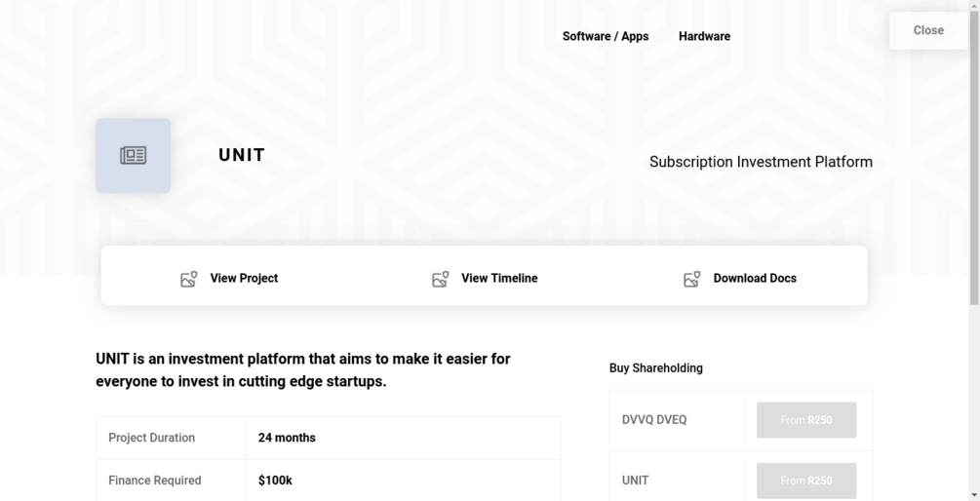
Task: Click the newspaper logo icon beside UNIT title
Action: (x=133, y=156)
